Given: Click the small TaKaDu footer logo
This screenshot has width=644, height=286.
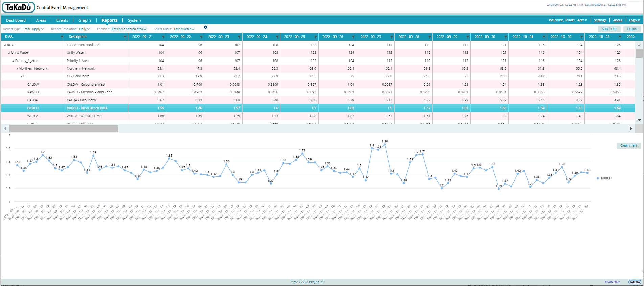Looking at the screenshot, I should (x=635, y=282).
